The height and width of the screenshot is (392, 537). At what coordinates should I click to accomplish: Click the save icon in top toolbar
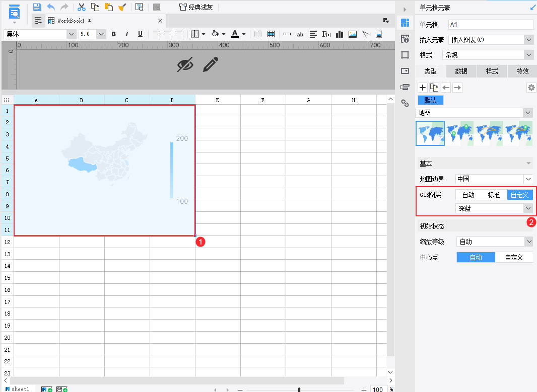click(x=37, y=7)
